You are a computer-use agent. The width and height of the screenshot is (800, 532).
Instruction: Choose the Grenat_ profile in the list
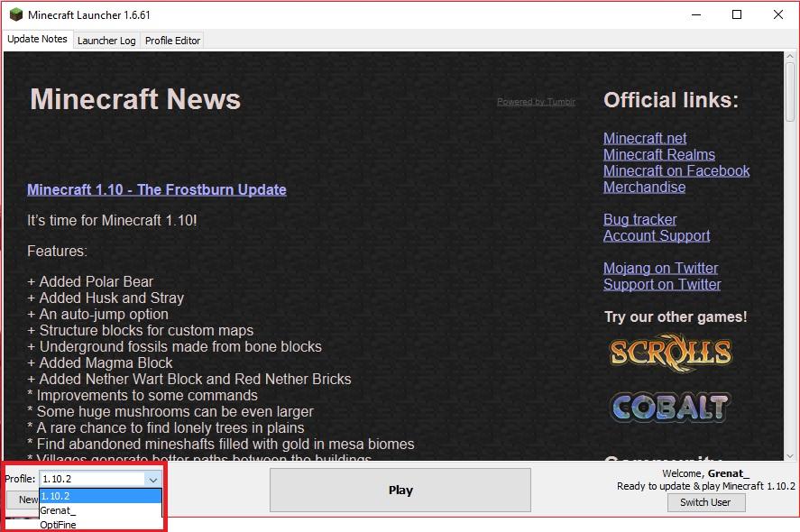click(x=100, y=510)
